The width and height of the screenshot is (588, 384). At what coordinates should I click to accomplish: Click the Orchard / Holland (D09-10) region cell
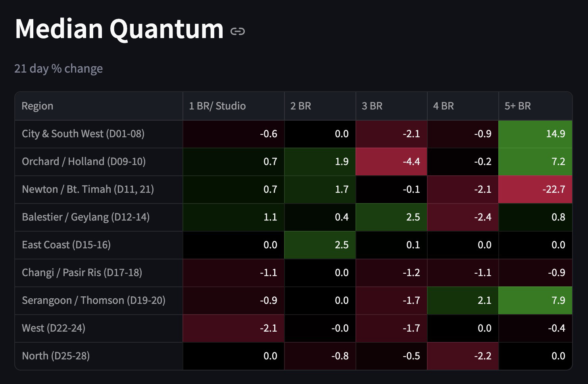pos(84,161)
